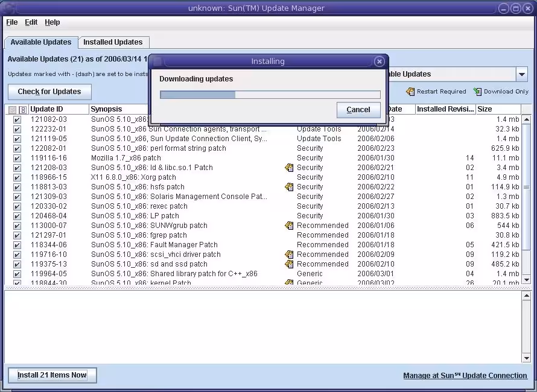Deselect the perl format string patch checkbox
This screenshot has width=537, height=392.
tap(17, 148)
